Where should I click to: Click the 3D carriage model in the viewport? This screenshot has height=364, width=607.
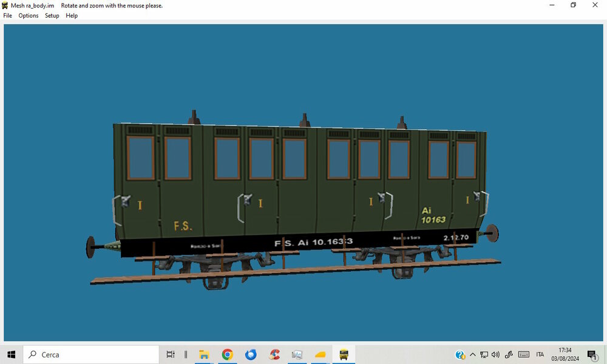point(294,201)
